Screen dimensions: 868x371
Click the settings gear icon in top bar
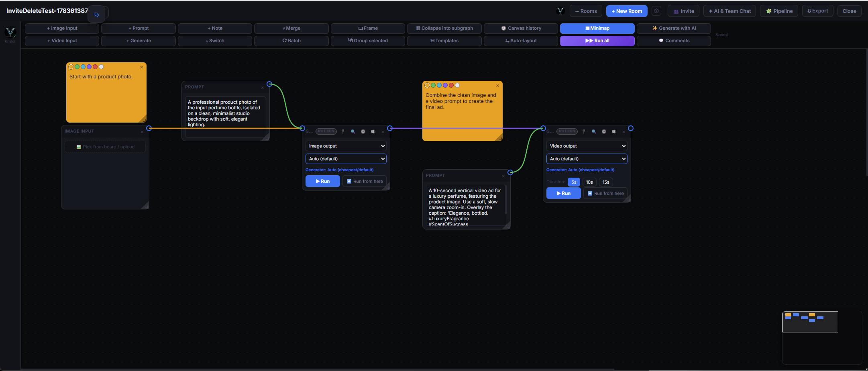656,11
